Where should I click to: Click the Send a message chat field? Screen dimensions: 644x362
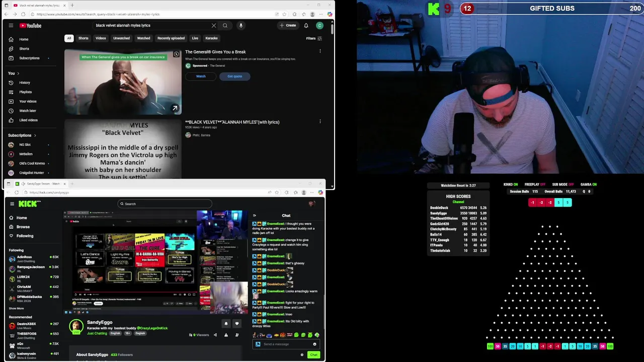[286, 344]
